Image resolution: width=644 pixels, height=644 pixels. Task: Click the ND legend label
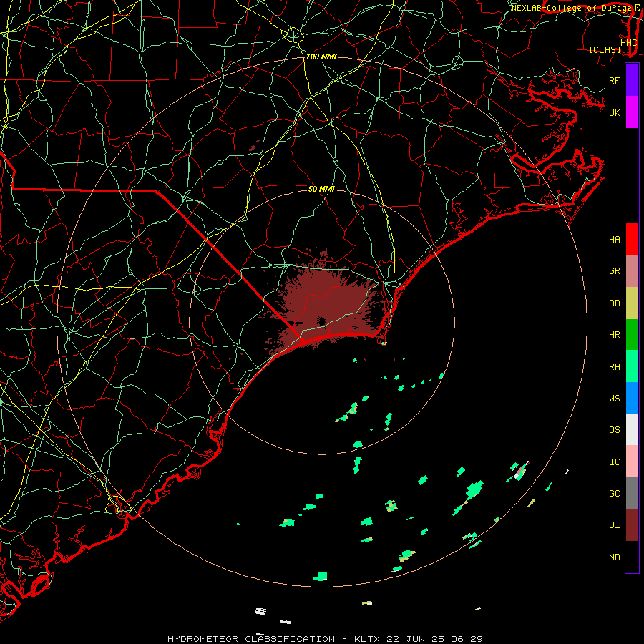614,557
